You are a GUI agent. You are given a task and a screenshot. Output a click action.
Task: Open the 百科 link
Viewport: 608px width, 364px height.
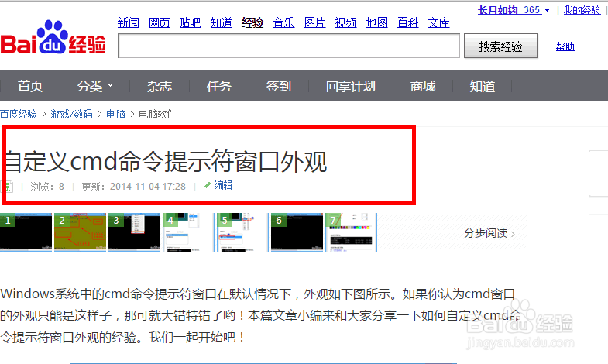coord(408,22)
